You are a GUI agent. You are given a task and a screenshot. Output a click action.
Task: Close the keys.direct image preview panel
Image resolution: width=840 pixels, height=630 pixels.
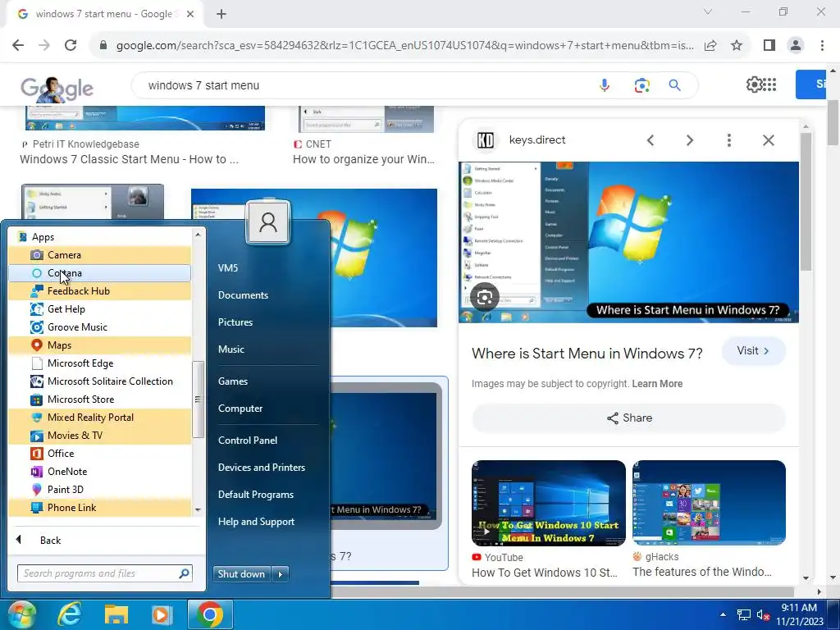click(x=769, y=140)
